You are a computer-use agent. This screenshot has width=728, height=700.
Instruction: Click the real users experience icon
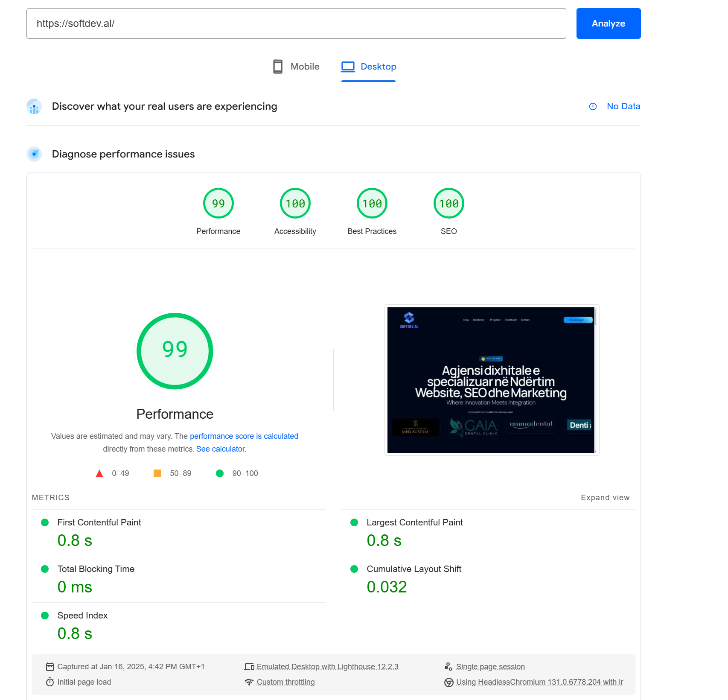(x=34, y=107)
